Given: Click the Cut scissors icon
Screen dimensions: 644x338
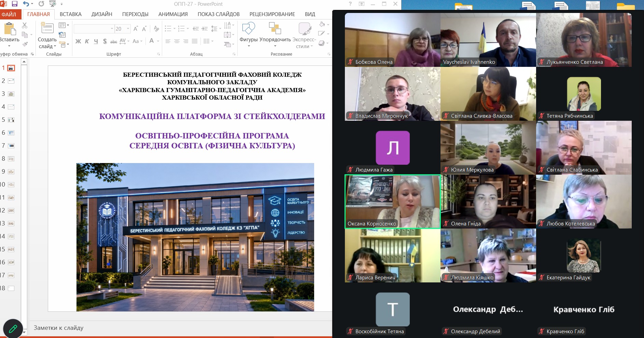Looking at the screenshot, I should tap(25, 25).
